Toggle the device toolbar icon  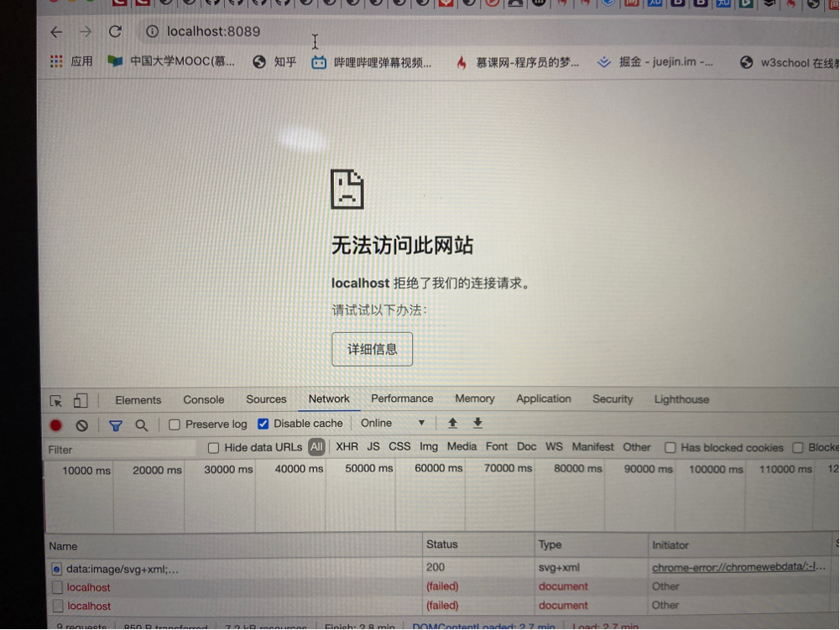(81, 400)
